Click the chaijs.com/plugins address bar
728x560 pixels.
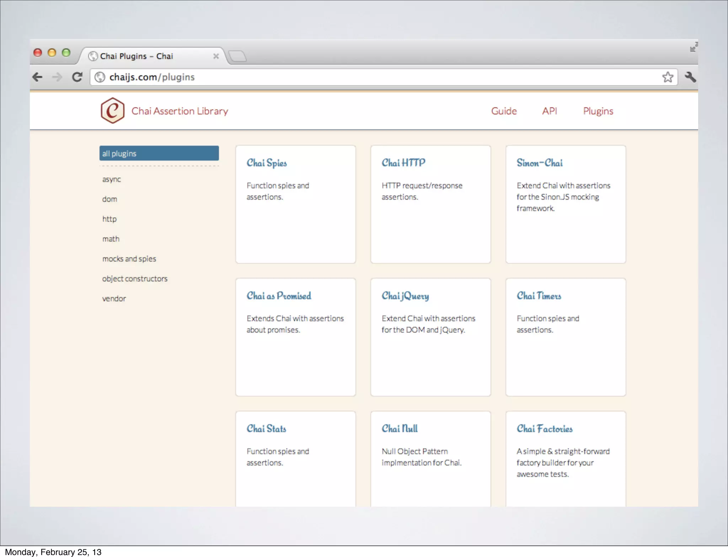point(355,77)
